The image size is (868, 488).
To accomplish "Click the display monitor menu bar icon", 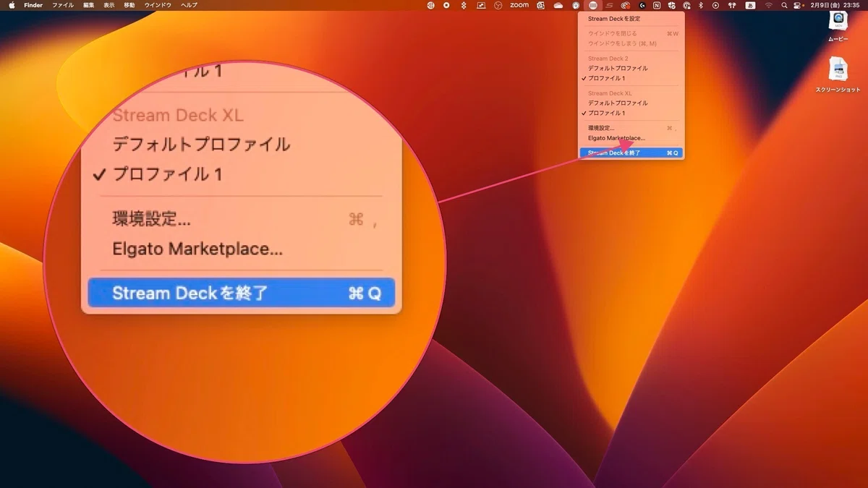I will 480,5.
